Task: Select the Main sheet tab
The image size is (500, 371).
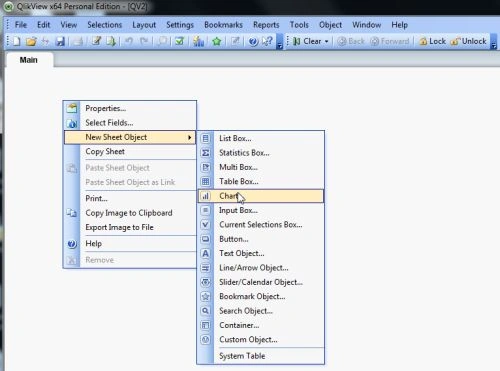Action: pyautogui.click(x=29, y=60)
